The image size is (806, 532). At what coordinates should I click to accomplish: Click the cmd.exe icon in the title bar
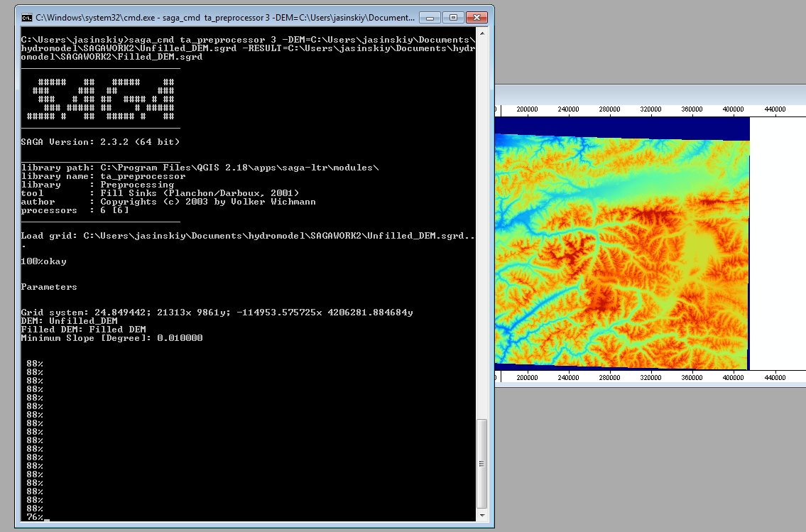coord(27,18)
